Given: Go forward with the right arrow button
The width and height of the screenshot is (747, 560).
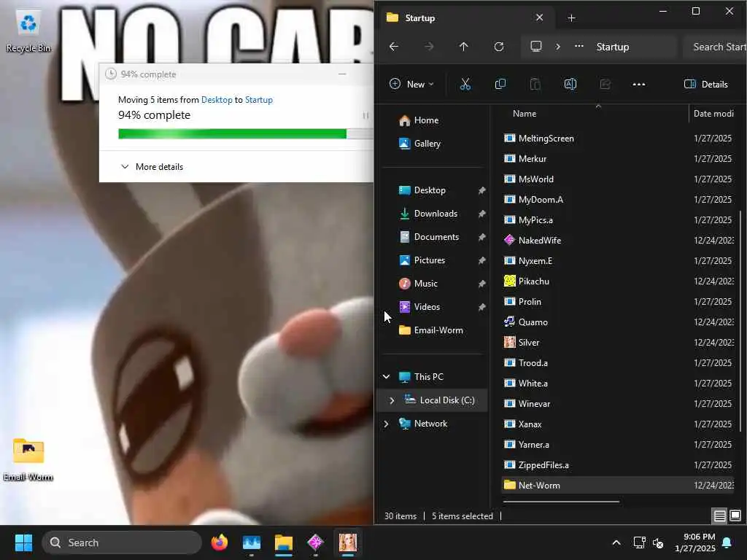Looking at the screenshot, I should 429,47.
